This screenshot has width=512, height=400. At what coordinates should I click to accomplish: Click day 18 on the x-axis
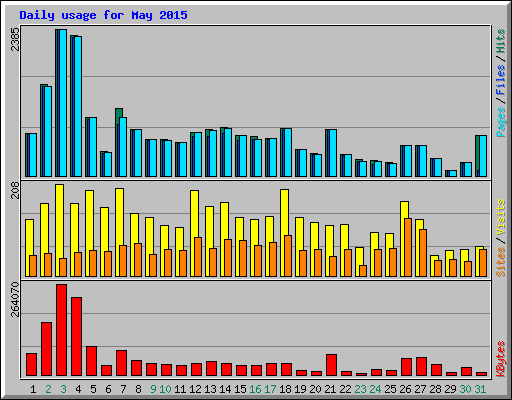click(x=285, y=389)
